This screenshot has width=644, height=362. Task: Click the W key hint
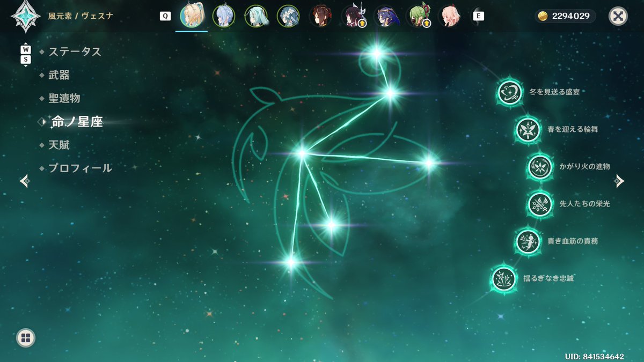[x=26, y=50]
